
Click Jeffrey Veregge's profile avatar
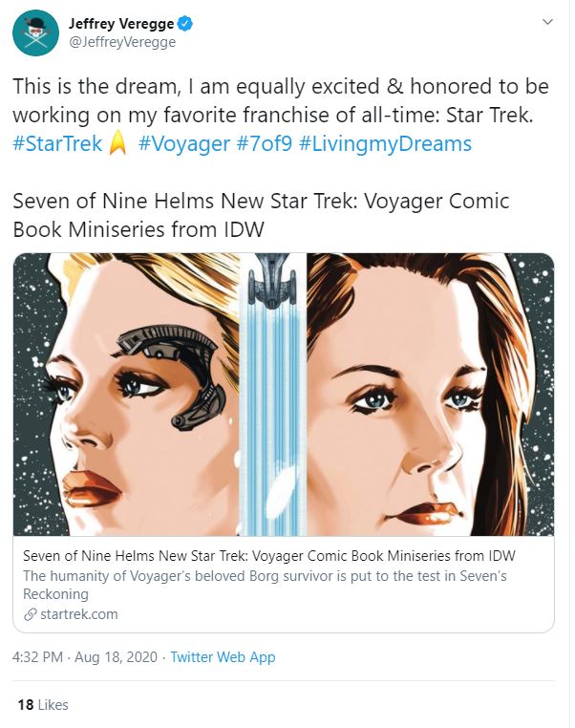[36, 33]
